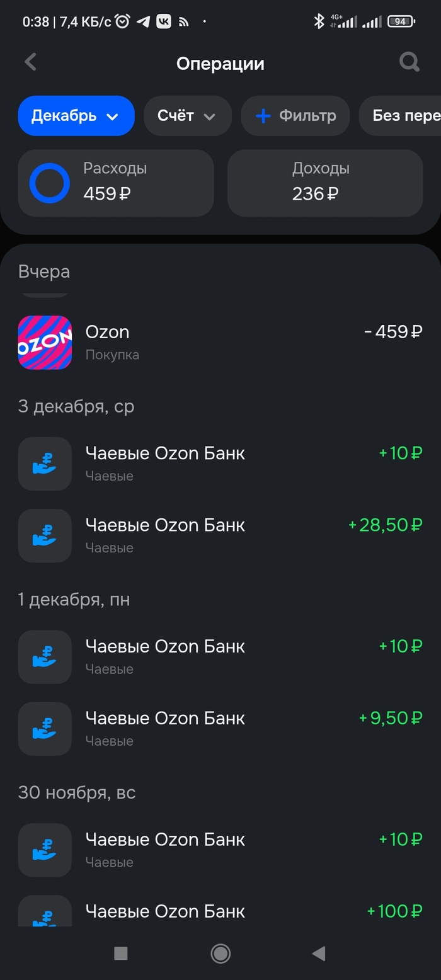Tap the Ozon purchase logo

pyautogui.click(x=45, y=342)
